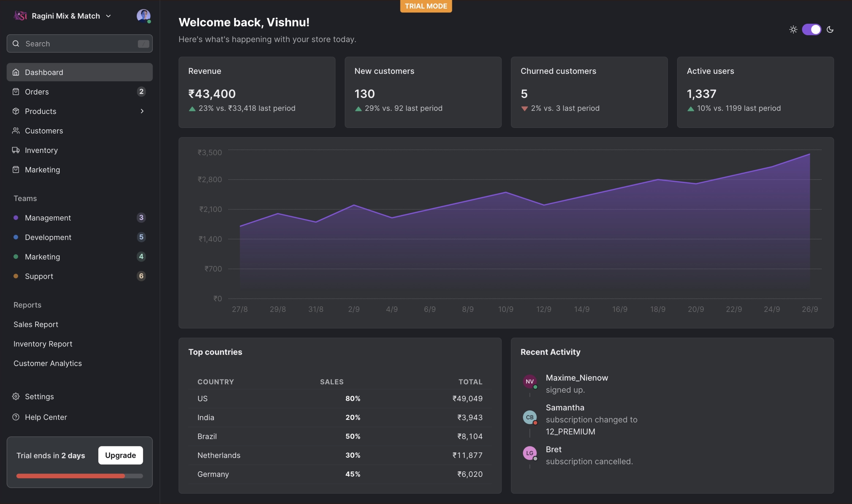Click the NV avatar for Maxime_Nienow
852x504 pixels.
coord(530,381)
